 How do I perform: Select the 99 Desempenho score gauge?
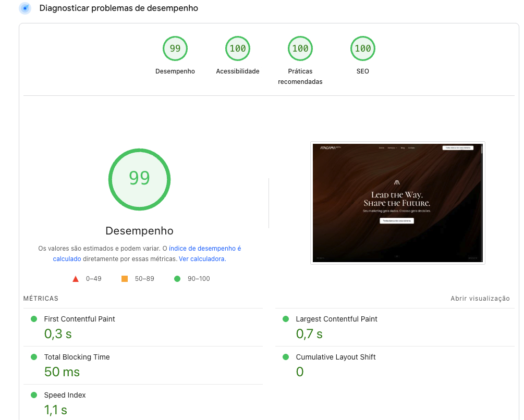click(175, 48)
